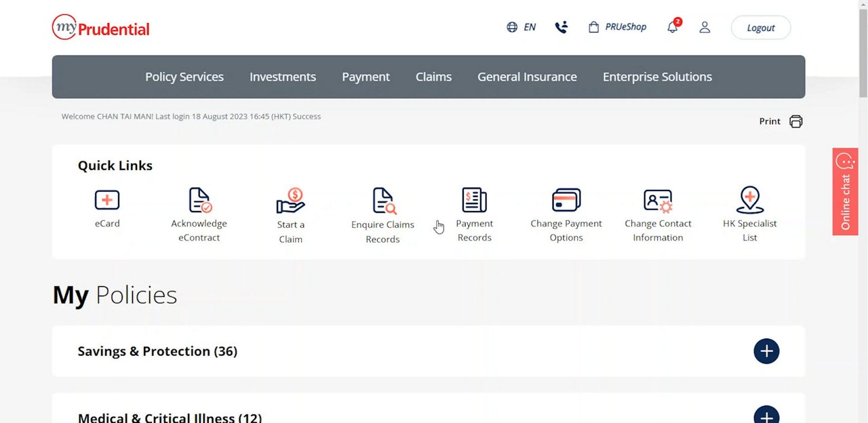The height and width of the screenshot is (423, 868).
Task: Open Payment Records icon
Action: (x=475, y=201)
